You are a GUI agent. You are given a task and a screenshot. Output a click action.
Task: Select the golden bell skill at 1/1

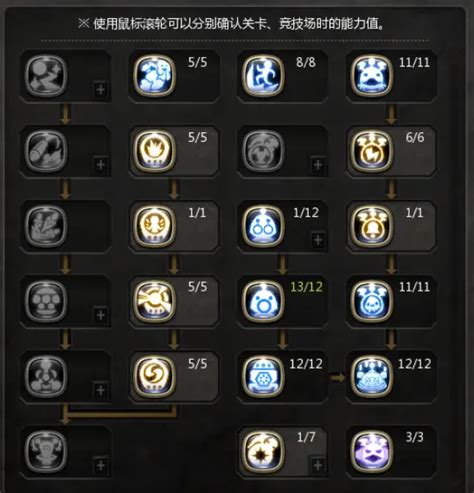click(x=372, y=226)
